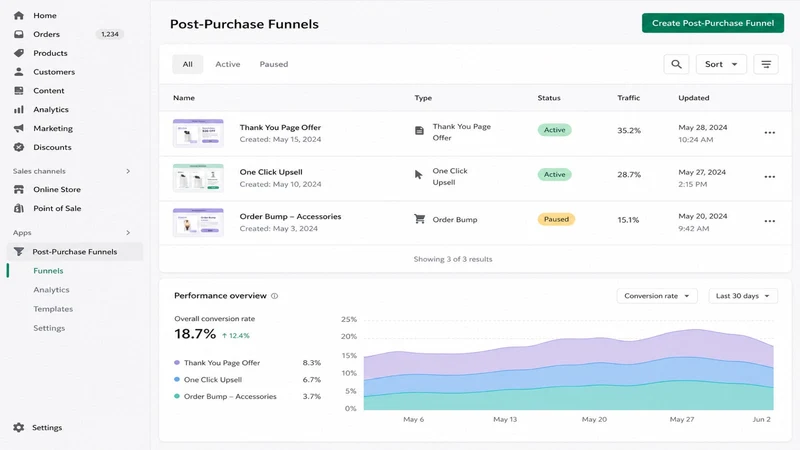Viewport: 800px width, 450px height.
Task: Open Order Bump – Accessories funnel name
Action: pyautogui.click(x=290, y=216)
